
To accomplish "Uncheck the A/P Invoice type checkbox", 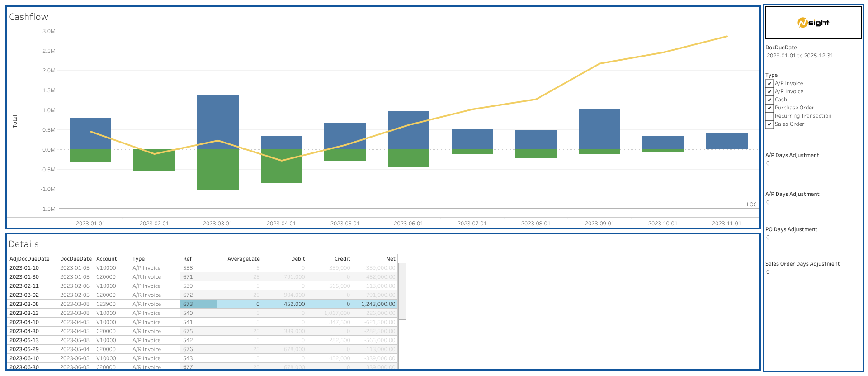I will tap(769, 84).
